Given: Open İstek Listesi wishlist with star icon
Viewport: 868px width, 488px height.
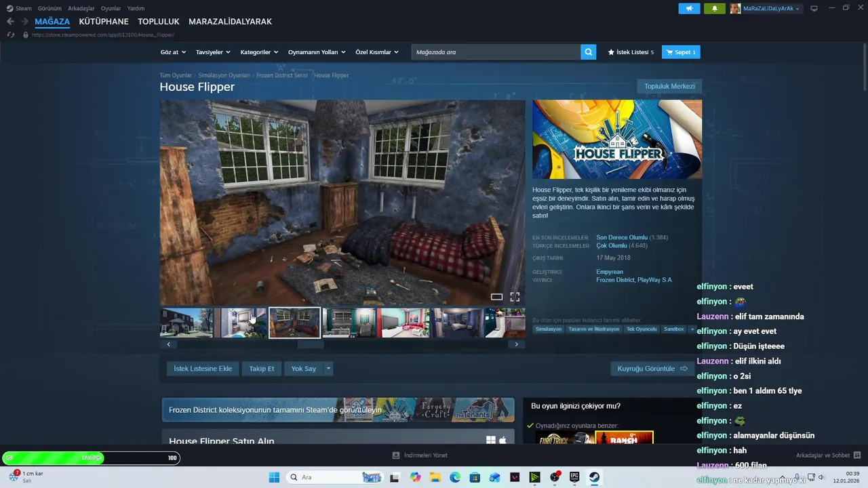Looking at the screenshot, I should [631, 52].
